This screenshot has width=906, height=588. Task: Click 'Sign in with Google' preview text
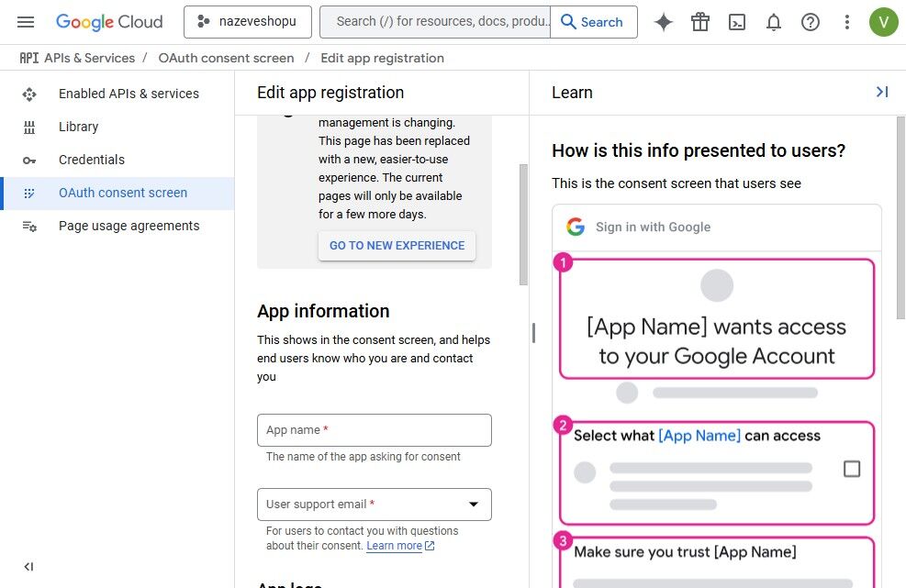(x=653, y=227)
